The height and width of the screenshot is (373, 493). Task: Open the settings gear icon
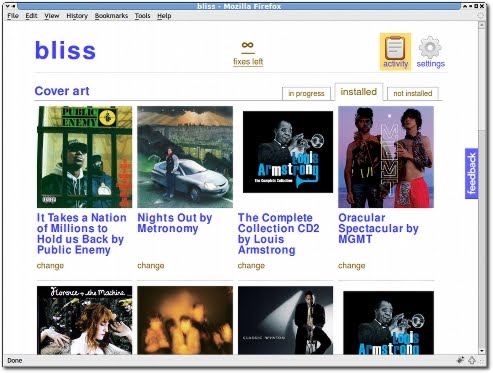click(430, 48)
